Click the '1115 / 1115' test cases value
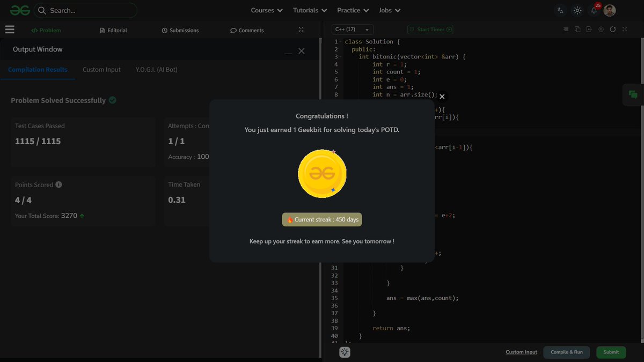This screenshot has height=362, width=644. [38, 141]
